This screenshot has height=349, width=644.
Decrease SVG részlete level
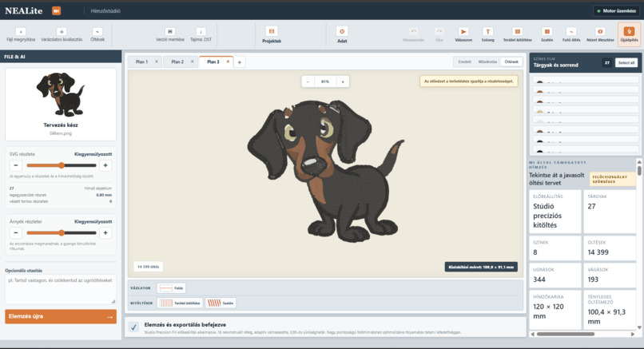[x=16, y=165]
